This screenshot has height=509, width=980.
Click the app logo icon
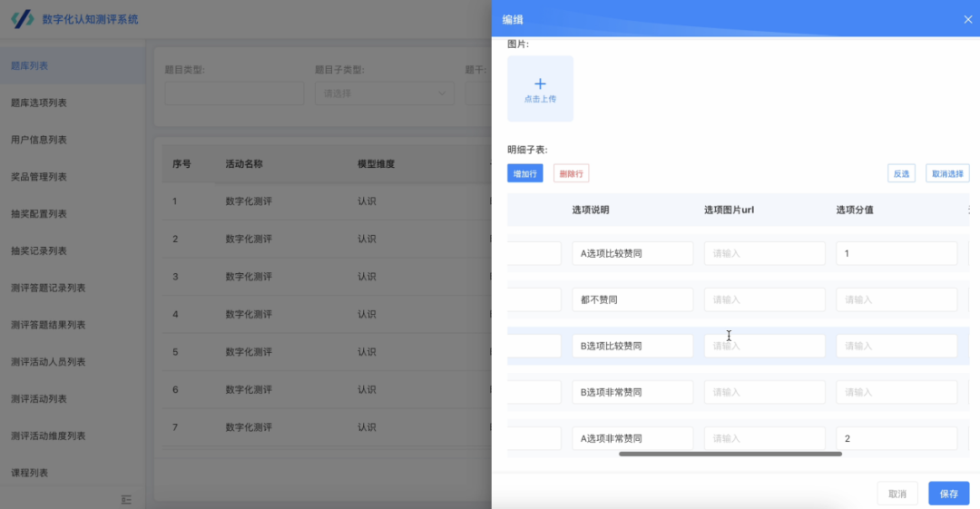pos(23,19)
